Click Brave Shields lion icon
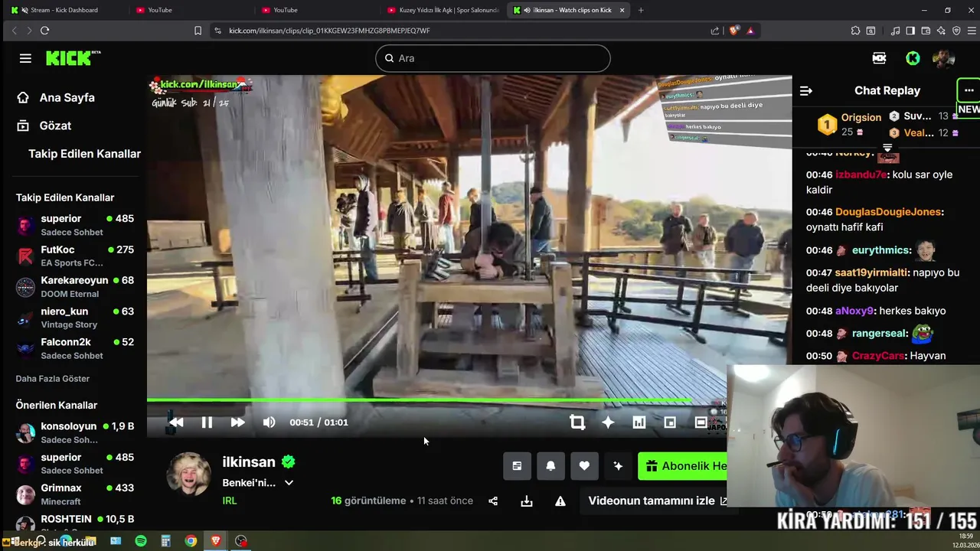This screenshot has height=551, width=980. pyautogui.click(x=734, y=31)
